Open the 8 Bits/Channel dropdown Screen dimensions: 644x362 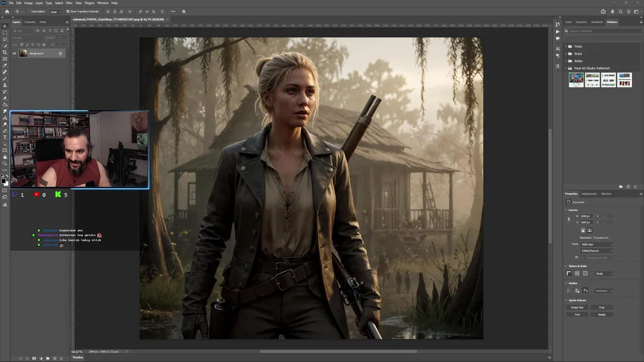pos(597,250)
